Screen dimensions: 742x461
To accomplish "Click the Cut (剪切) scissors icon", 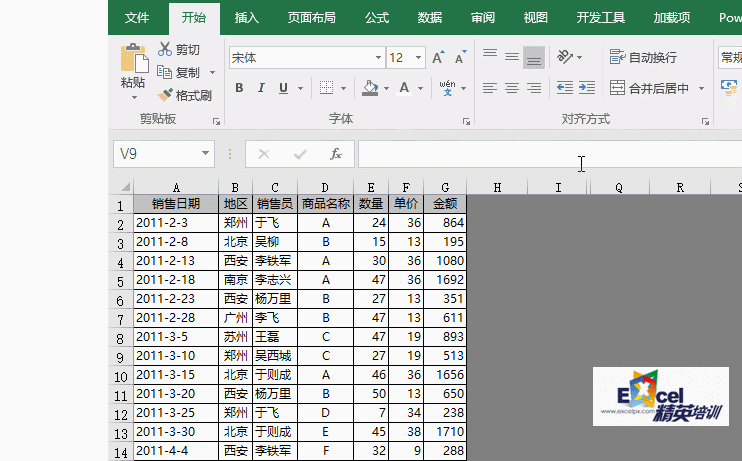I will 165,49.
